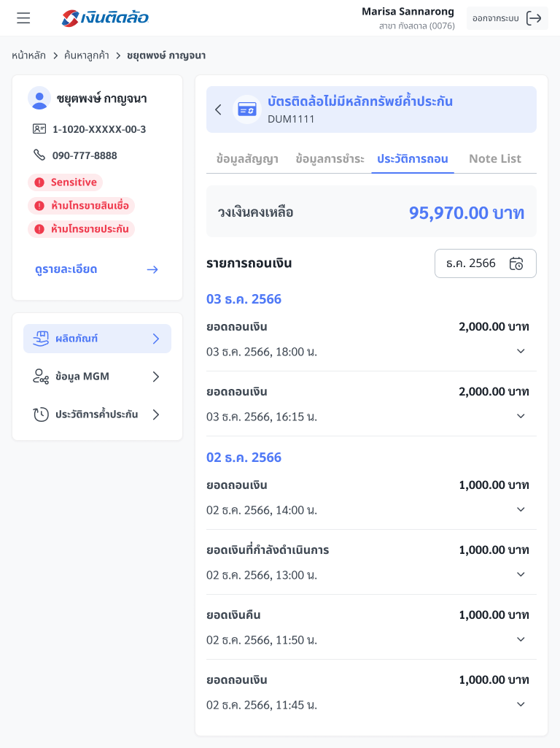Expand the 13:00 pending amount entry

[521, 574]
